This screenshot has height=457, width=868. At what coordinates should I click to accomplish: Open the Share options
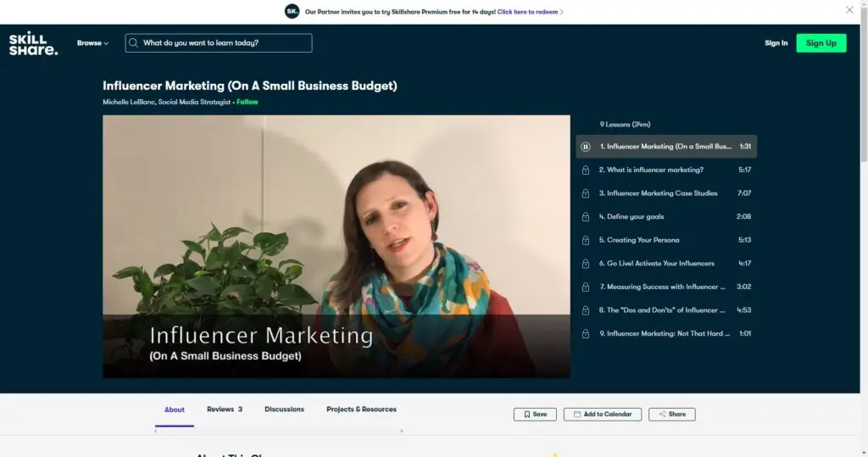[x=671, y=415]
